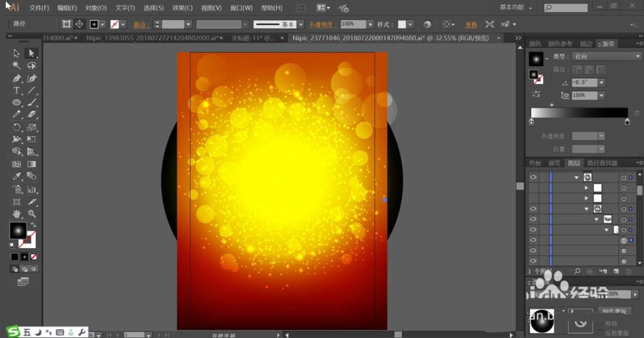Viewport: 644px width, 338px height.
Task: Select the Selection (black arrow) tool
Action: (16, 53)
